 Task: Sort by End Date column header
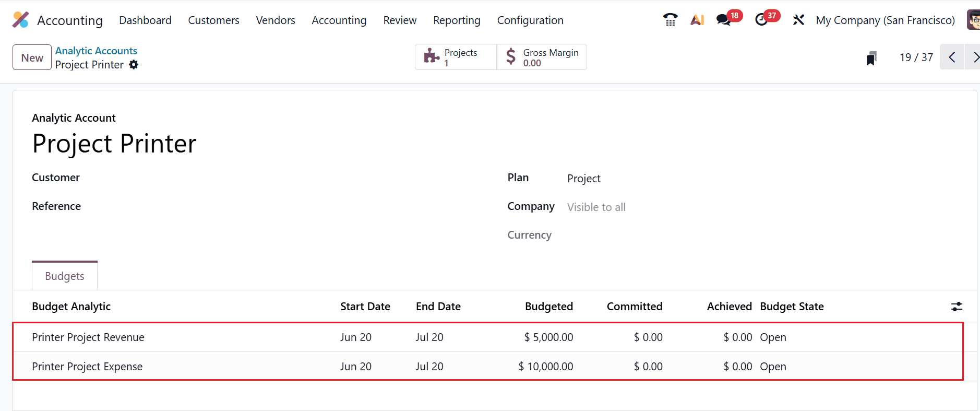438,307
